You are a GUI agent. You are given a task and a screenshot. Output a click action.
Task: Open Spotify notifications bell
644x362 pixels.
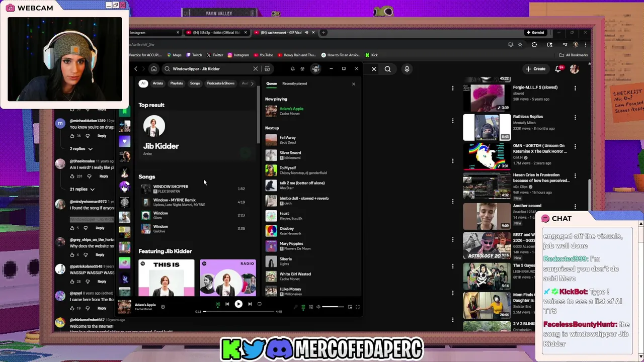click(x=292, y=69)
